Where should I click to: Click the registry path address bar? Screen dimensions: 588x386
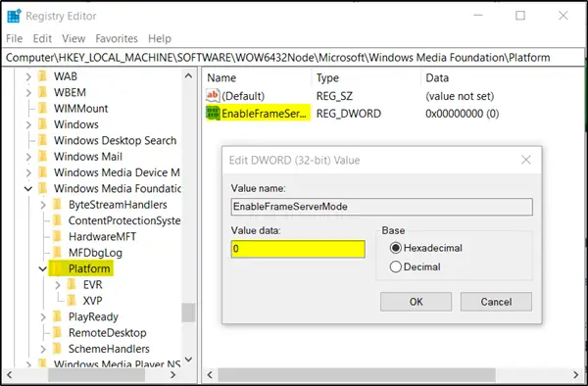pos(292,58)
